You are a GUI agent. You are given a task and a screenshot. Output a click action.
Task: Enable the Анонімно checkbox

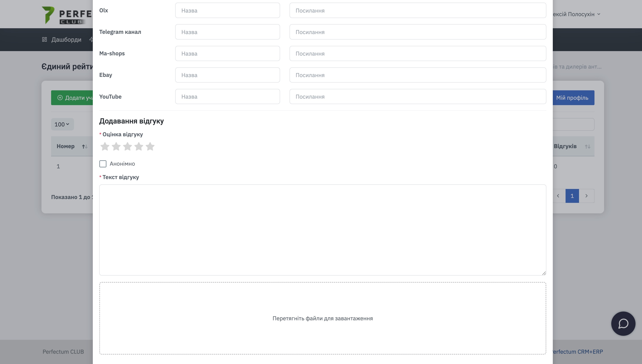(x=103, y=164)
